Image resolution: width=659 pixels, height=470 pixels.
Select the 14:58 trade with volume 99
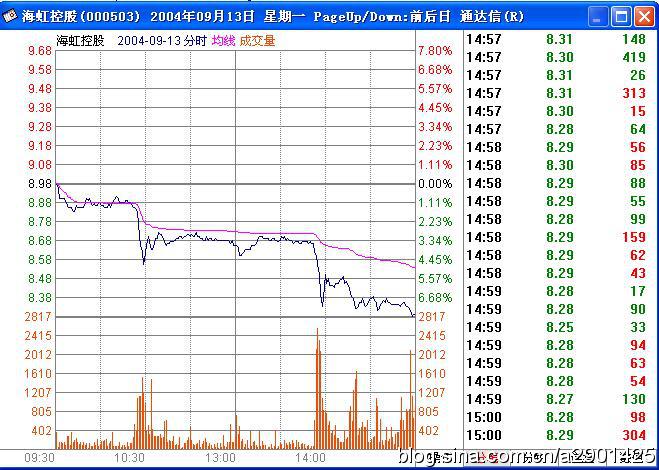tap(556, 219)
